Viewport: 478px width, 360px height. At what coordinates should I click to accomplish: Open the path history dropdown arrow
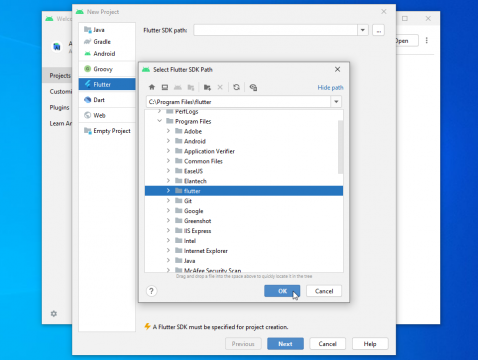point(336,102)
